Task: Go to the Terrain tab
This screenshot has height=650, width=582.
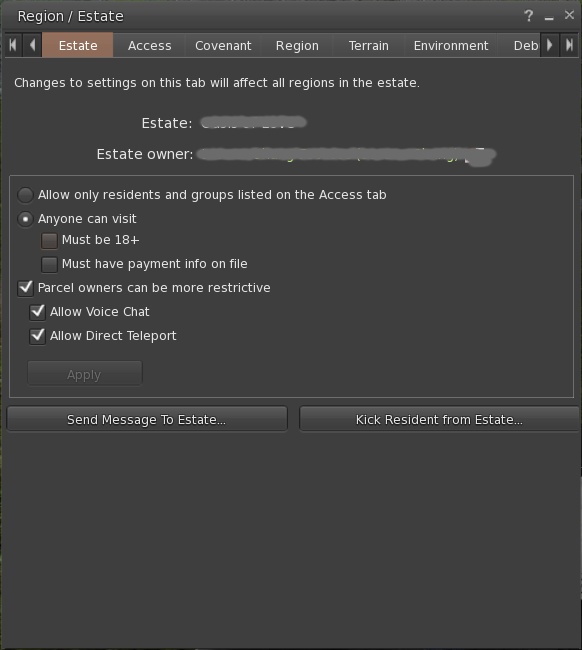Action: pos(369,45)
